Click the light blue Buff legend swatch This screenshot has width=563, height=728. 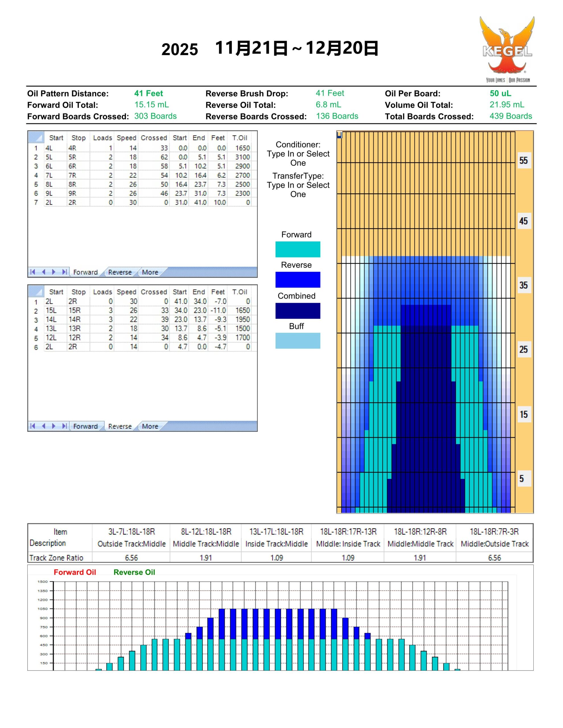[298, 341]
